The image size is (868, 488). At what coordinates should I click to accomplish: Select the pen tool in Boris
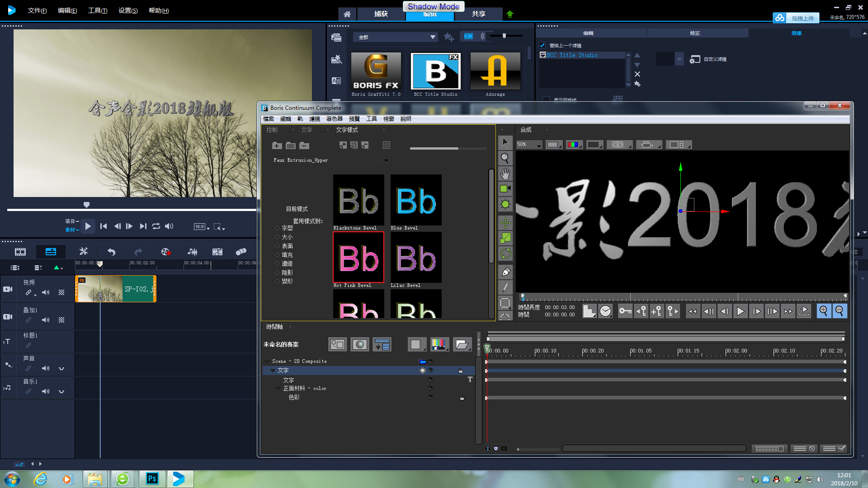[505, 272]
